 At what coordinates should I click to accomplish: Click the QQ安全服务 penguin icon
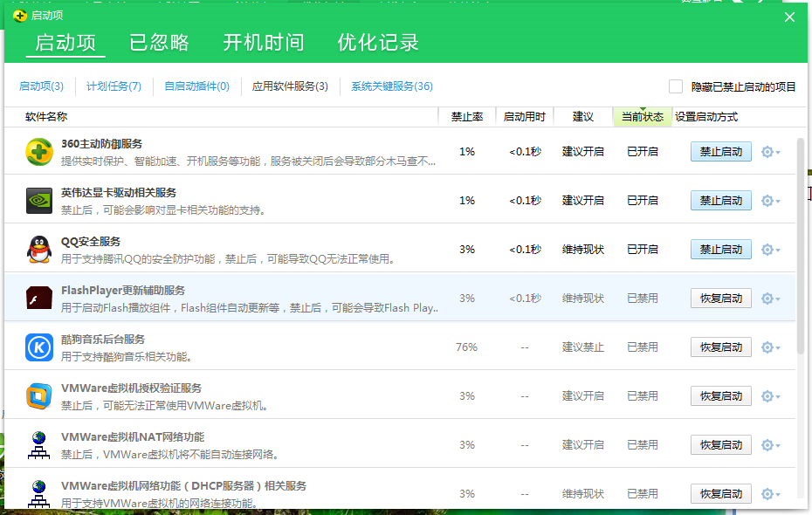point(39,250)
